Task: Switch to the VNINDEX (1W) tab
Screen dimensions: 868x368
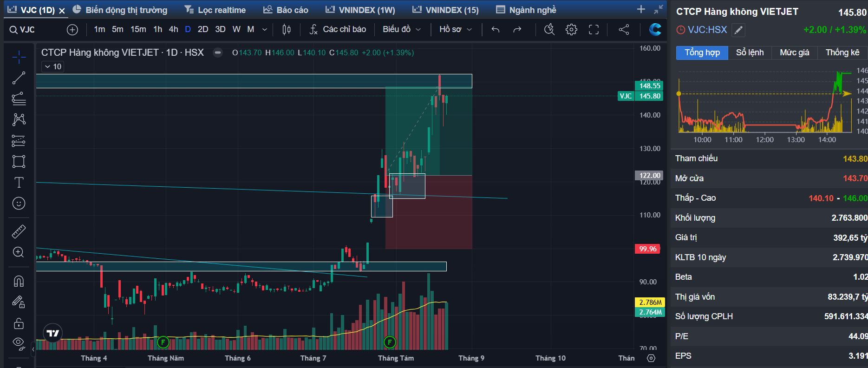Action: click(360, 10)
